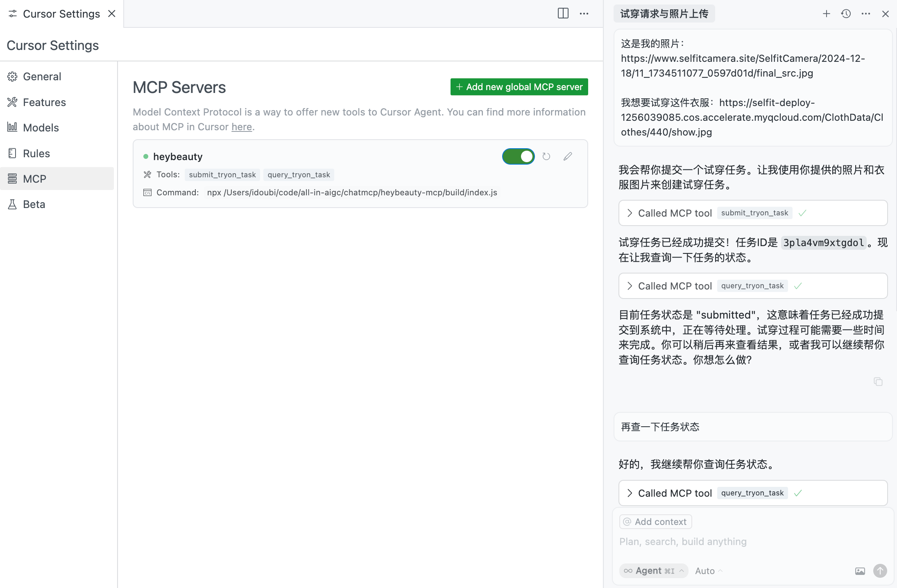Open chat panel more options ellipsis
The height and width of the screenshot is (588, 897).
[865, 14]
